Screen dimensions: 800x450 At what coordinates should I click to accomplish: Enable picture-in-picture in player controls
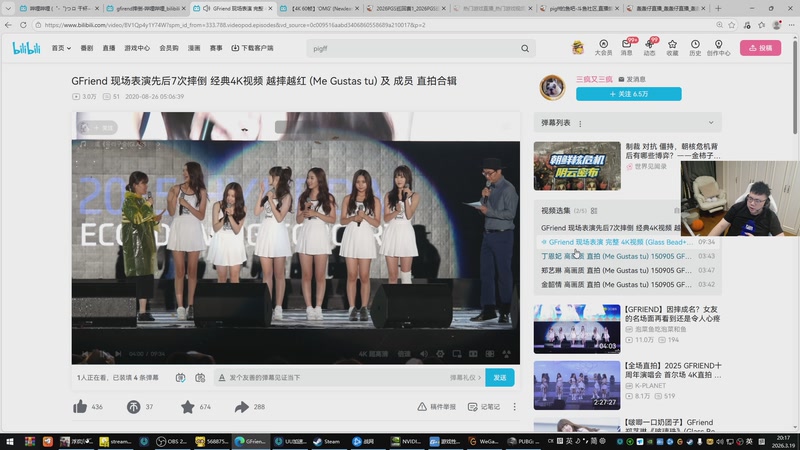[457, 354]
